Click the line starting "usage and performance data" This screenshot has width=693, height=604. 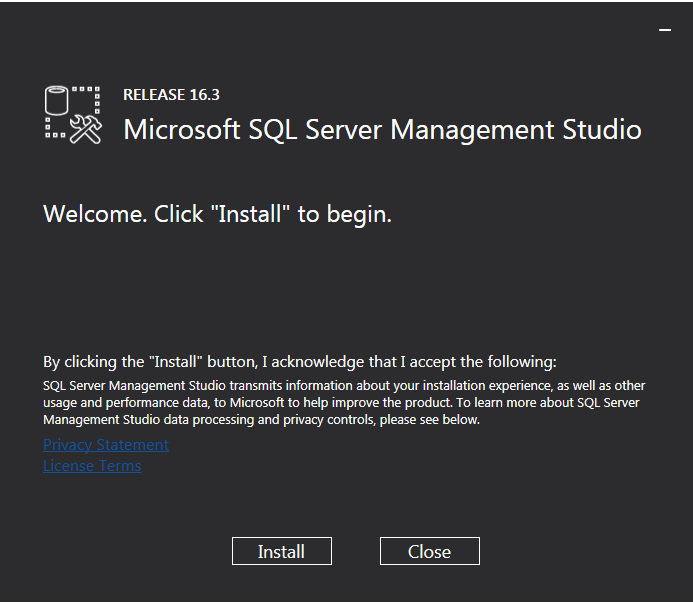click(340, 403)
